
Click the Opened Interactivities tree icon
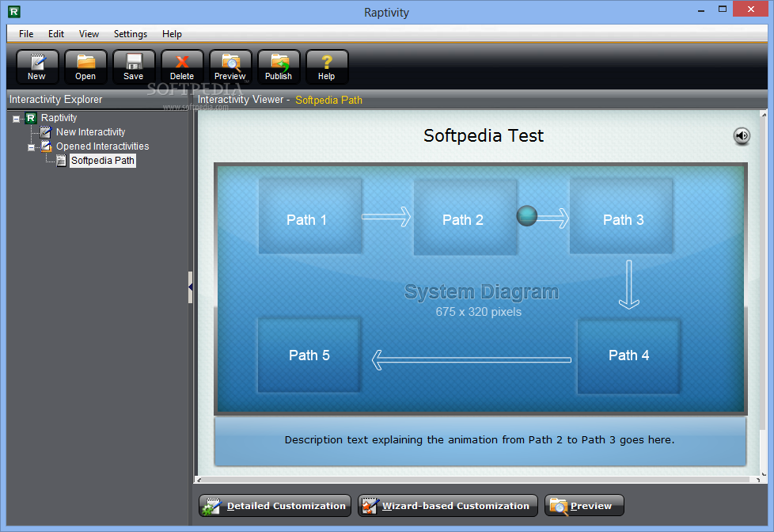(46, 146)
